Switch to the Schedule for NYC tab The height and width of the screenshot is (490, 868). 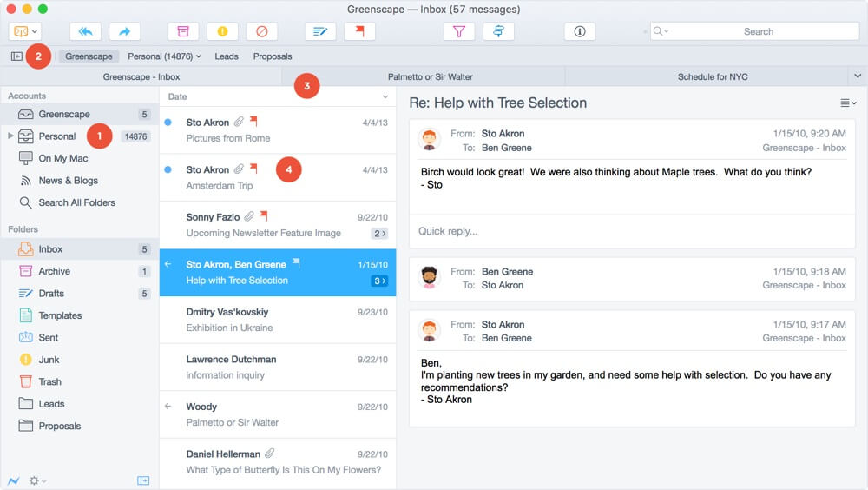coord(712,76)
